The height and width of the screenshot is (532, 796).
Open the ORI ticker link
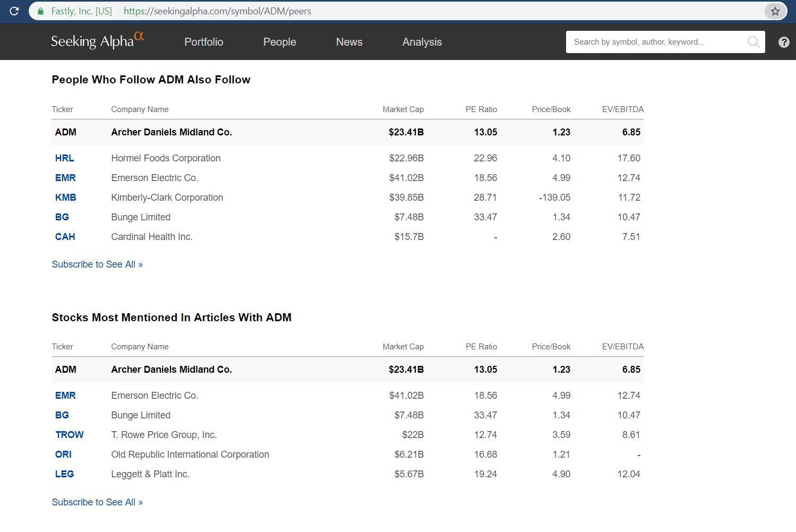(63, 454)
